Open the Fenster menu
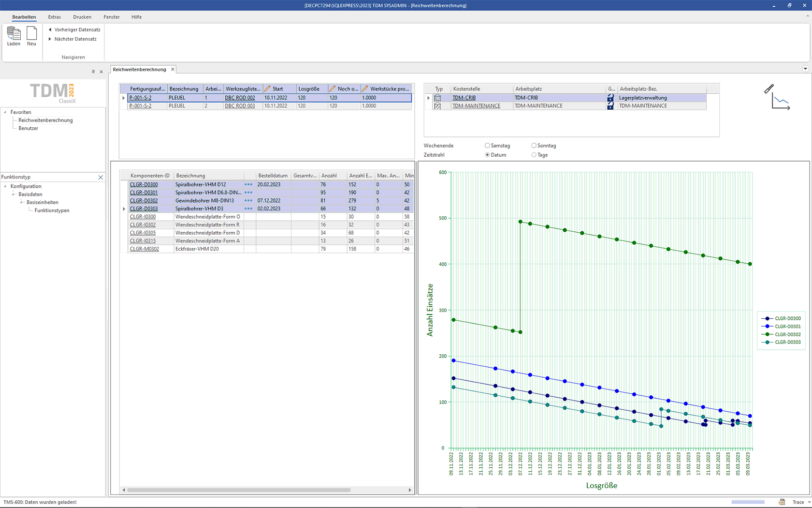The width and height of the screenshot is (812, 508). 112,17
